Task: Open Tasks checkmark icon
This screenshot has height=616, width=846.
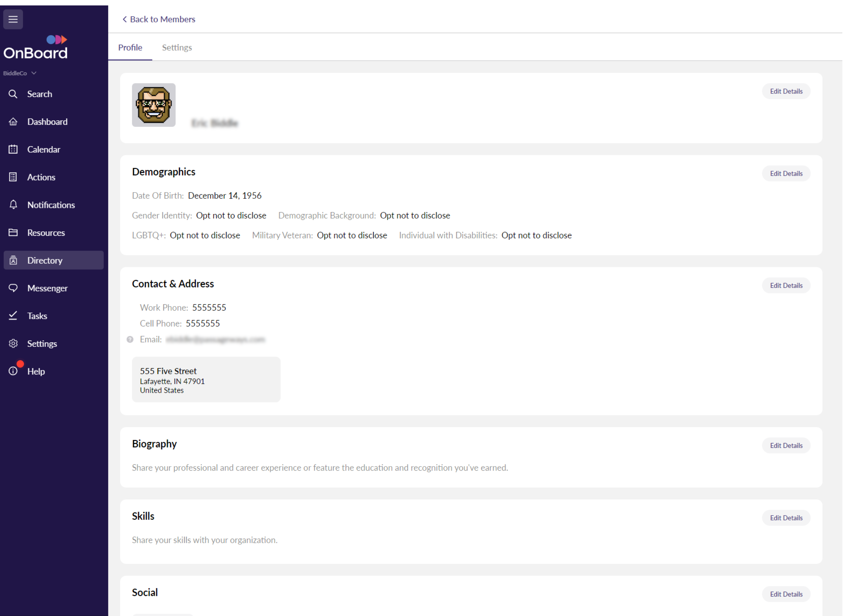Action: pyautogui.click(x=13, y=316)
